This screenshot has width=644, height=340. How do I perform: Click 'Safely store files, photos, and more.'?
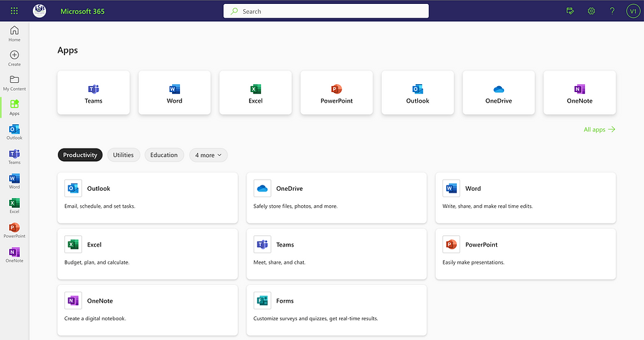point(295,206)
